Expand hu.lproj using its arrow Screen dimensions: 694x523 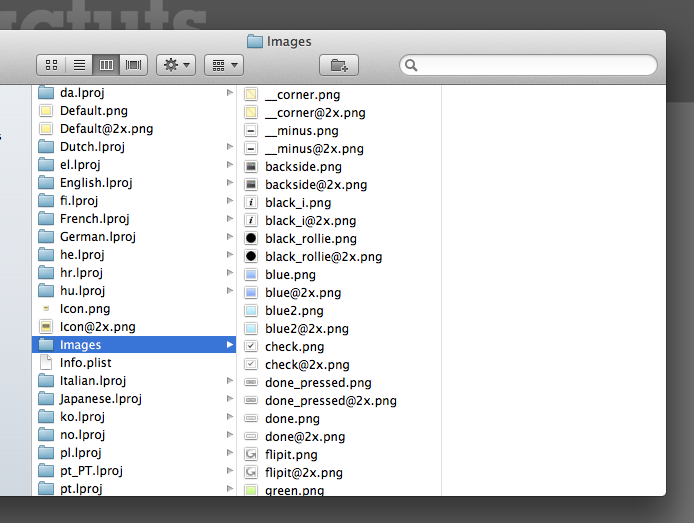tap(230, 291)
